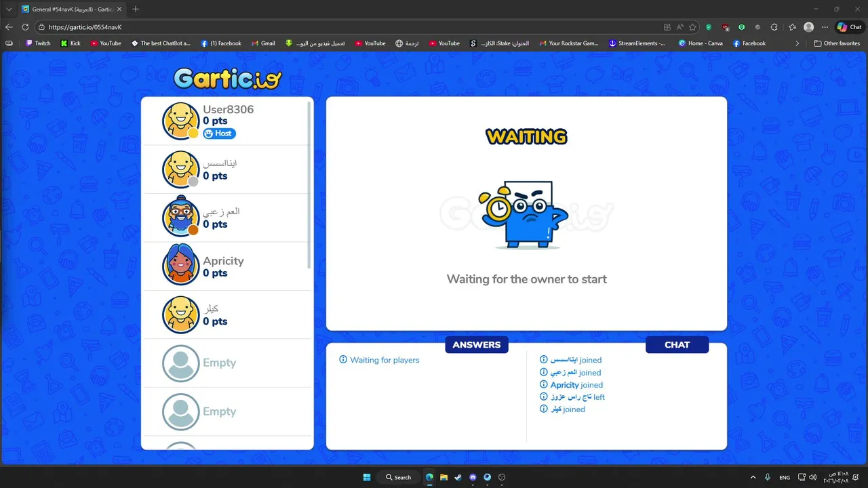The height and width of the screenshot is (488, 868).
Task: Click the ايناسسس player avatar
Action: pyautogui.click(x=180, y=169)
